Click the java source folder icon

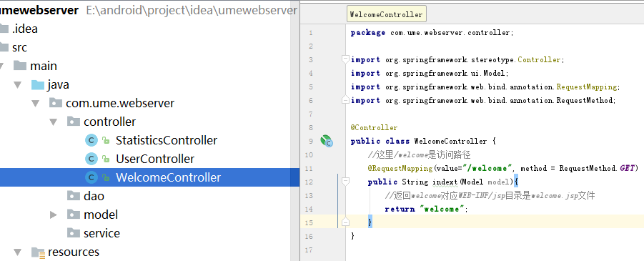pos(38,84)
